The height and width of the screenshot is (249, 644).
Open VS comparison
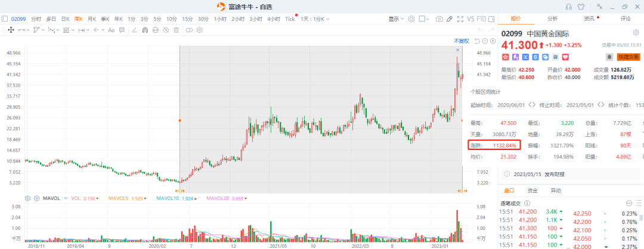[470, 19]
